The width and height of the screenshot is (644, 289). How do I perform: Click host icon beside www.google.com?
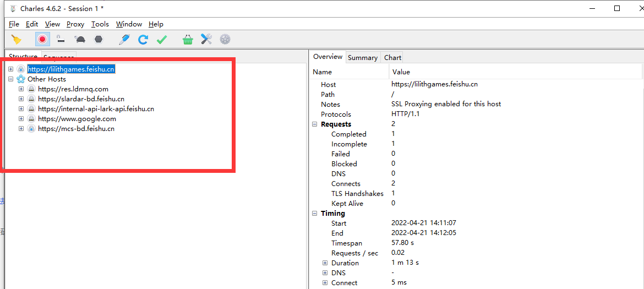pos(31,119)
